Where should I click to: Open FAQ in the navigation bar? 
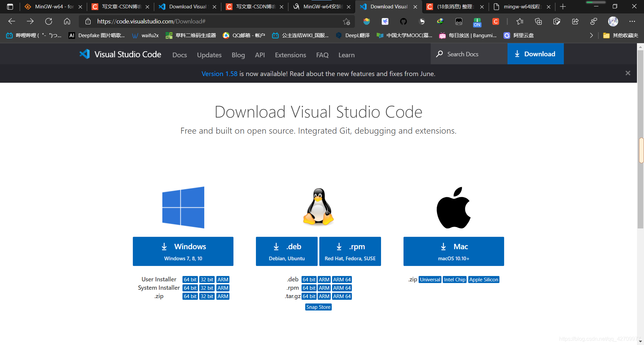click(x=322, y=55)
